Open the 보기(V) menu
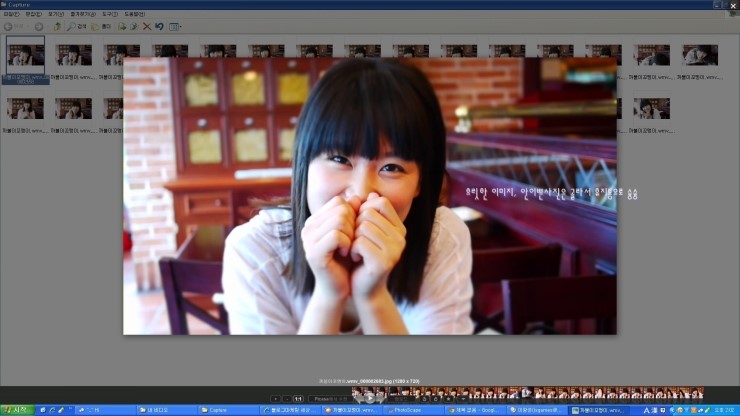 (56, 14)
